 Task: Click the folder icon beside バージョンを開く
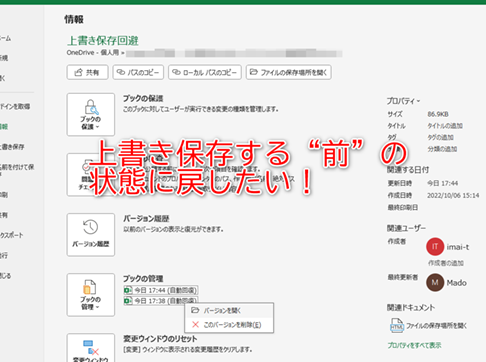click(x=195, y=310)
